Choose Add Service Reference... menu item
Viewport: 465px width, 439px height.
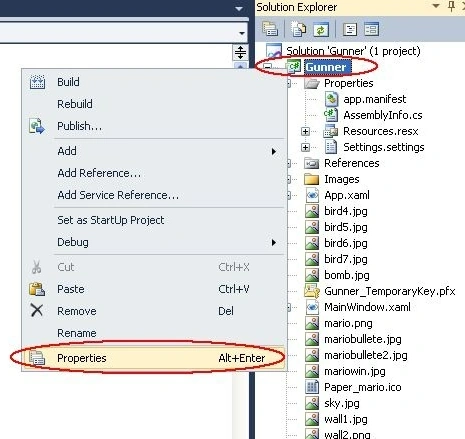(x=154, y=195)
